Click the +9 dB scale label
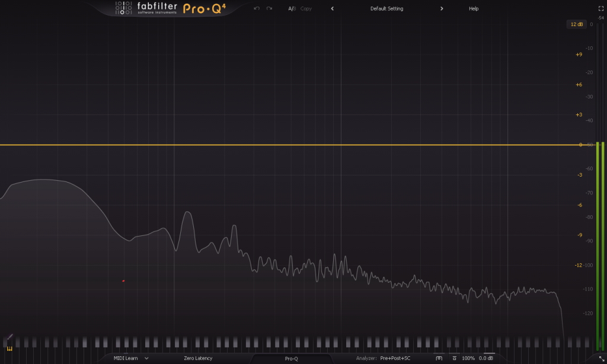The width and height of the screenshot is (607, 364). coord(579,55)
